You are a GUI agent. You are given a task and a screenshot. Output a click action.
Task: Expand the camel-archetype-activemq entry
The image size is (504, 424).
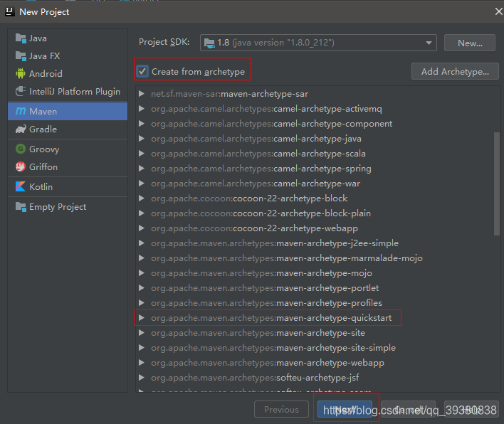pyautogui.click(x=141, y=109)
